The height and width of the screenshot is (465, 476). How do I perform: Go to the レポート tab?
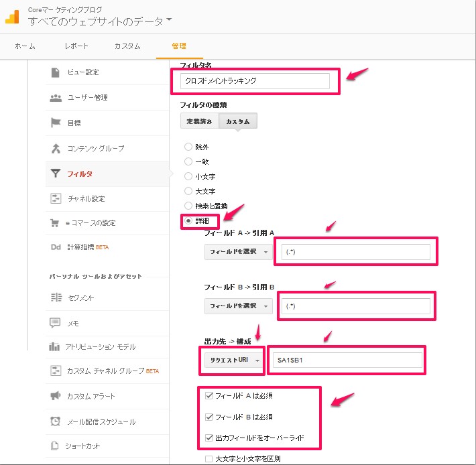[x=76, y=46]
